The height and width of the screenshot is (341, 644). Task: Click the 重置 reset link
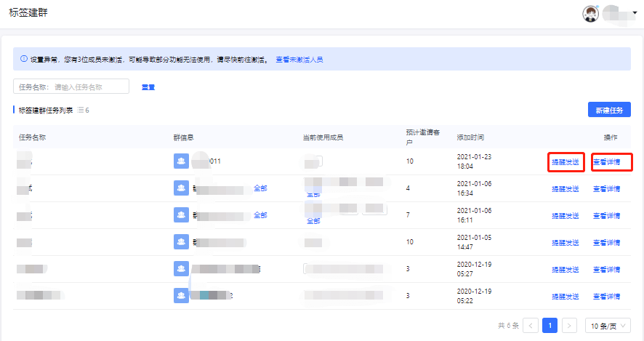coord(148,87)
